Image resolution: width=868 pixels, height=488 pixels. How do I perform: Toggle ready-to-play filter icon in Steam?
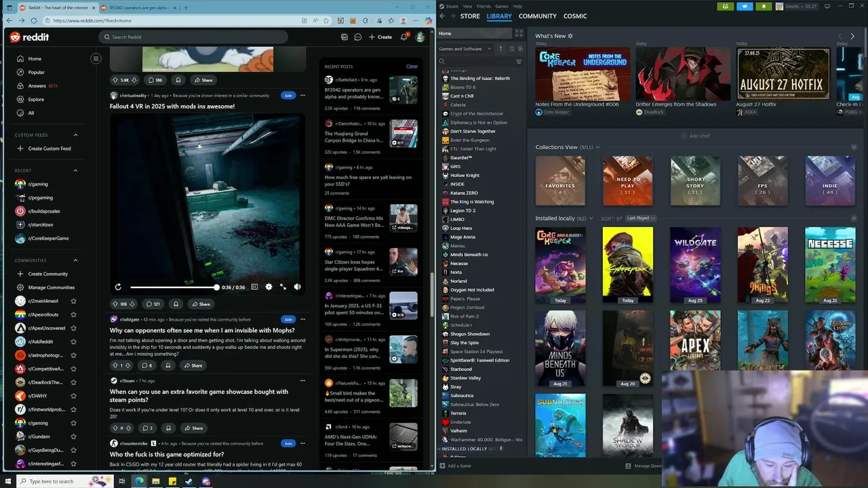click(520, 49)
